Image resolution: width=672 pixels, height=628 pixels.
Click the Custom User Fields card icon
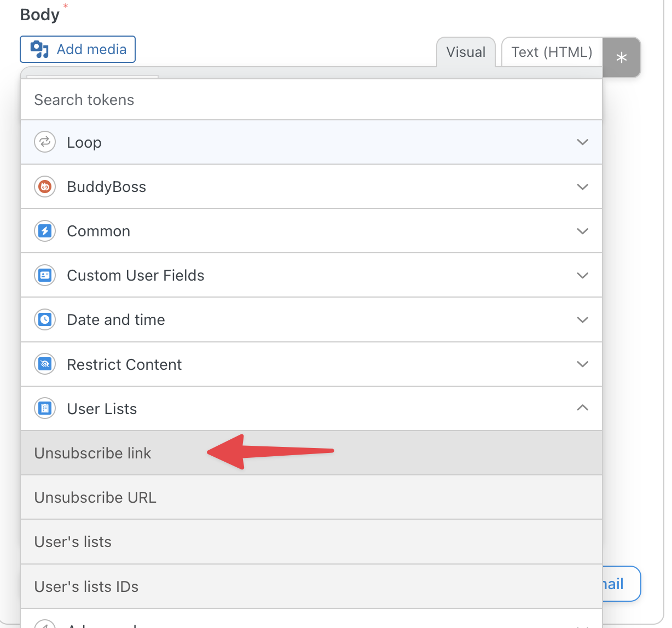pyautogui.click(x=45, y=275)
